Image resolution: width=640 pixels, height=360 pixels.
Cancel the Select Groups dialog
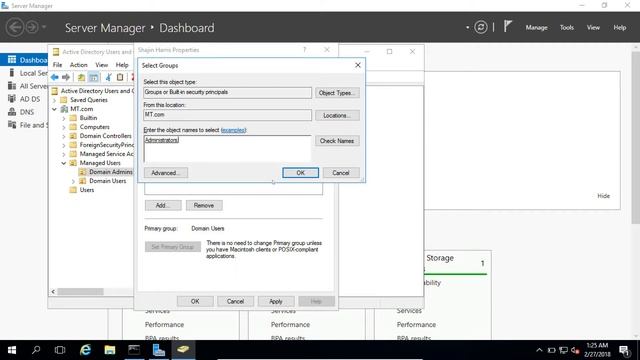tap(341, 173)
